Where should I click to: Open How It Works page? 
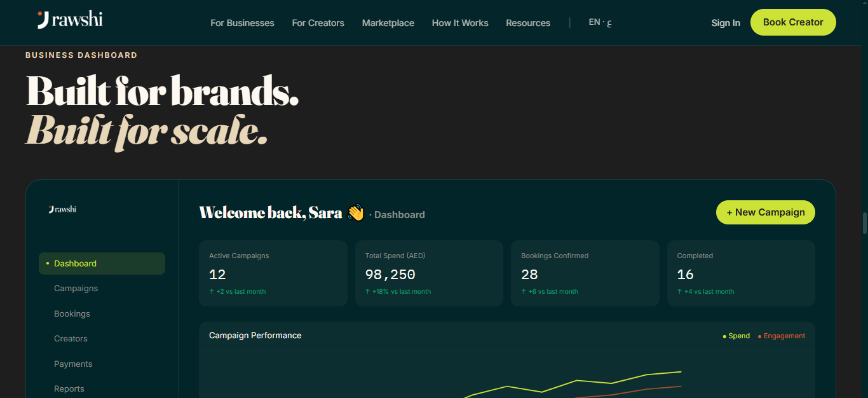pyautogui.click(x=460, y=23)
